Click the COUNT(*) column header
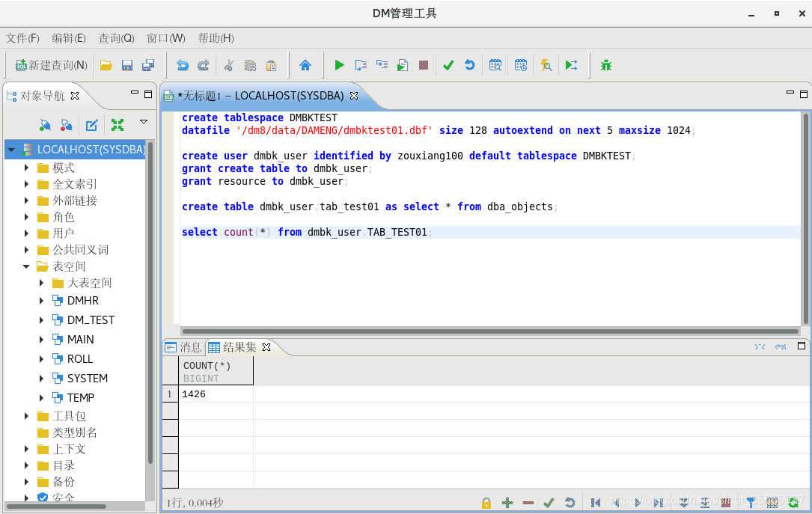 click(216, 371)
